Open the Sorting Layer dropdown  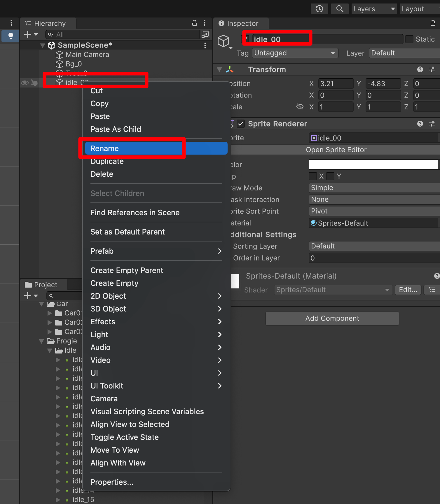tap(374, 246)
